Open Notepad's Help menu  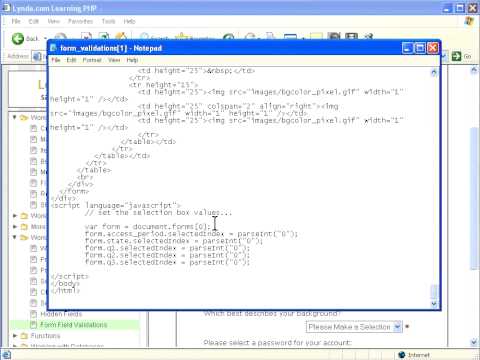coord(132,60)
